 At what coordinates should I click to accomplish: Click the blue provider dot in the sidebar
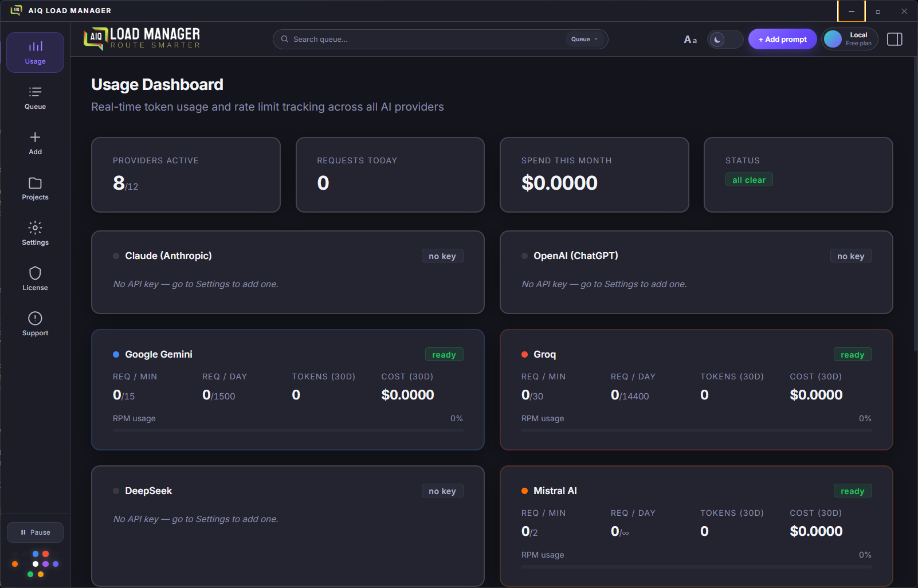[36, 554]
